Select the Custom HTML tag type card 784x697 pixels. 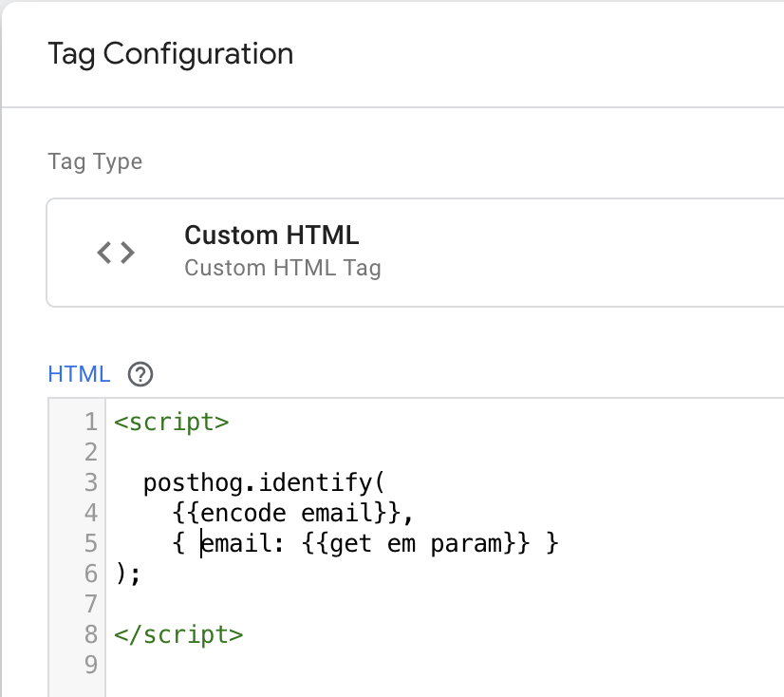tap(415, 253)
